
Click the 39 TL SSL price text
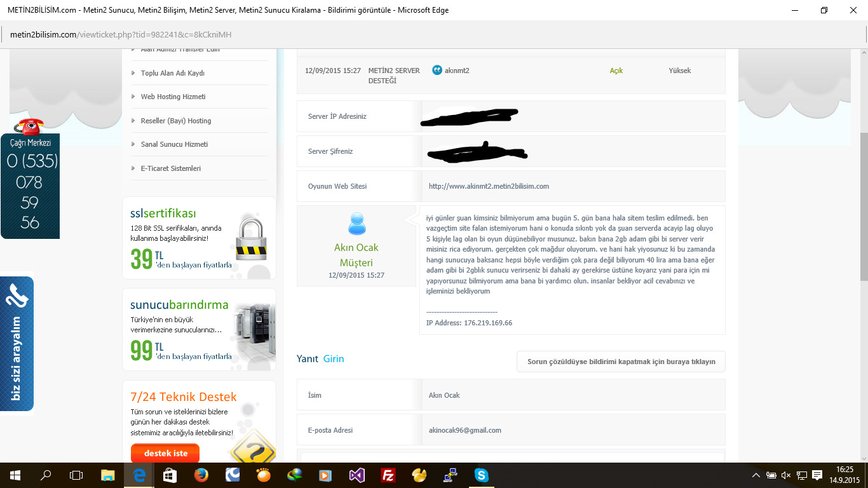point(147,259)
